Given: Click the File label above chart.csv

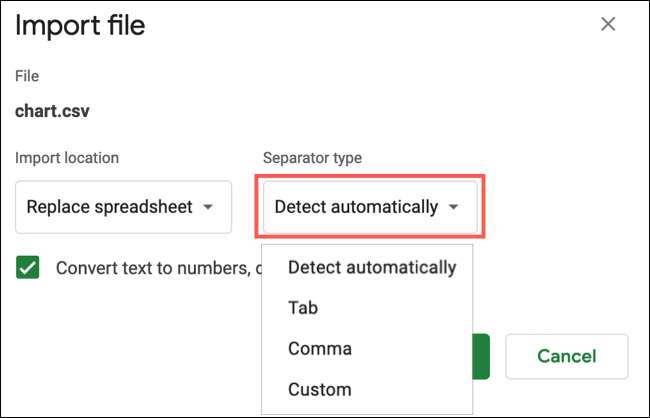Looking at the screenshot, I should 27,76.
